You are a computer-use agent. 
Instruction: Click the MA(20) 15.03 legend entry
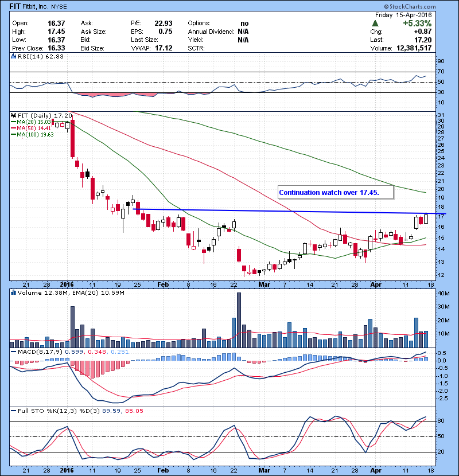click(x=31, y=122)
